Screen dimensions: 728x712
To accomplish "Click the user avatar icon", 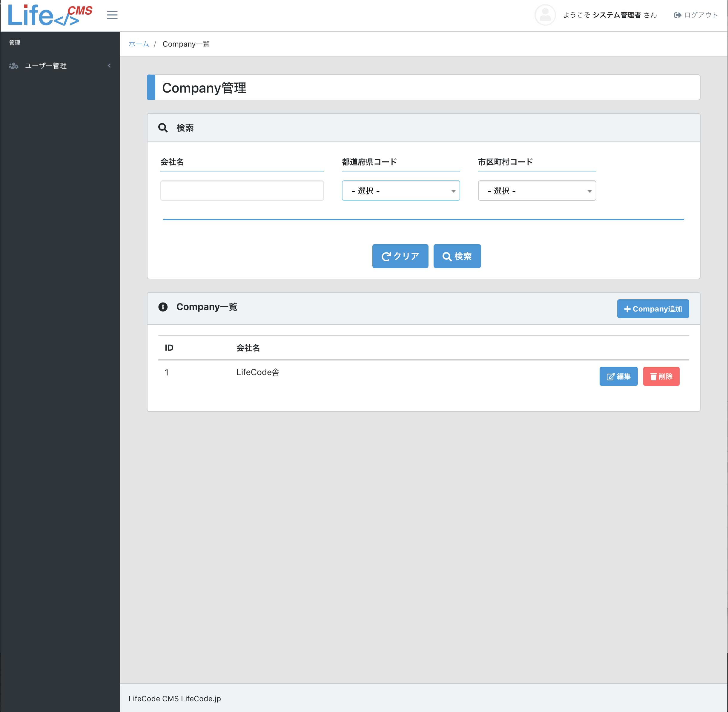I will tap(545, 15).
